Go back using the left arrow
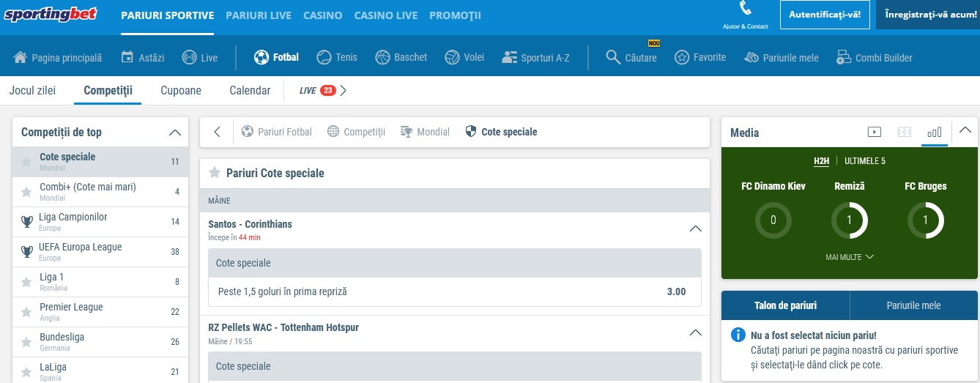 pyautogui.click(x=217, y=132)
